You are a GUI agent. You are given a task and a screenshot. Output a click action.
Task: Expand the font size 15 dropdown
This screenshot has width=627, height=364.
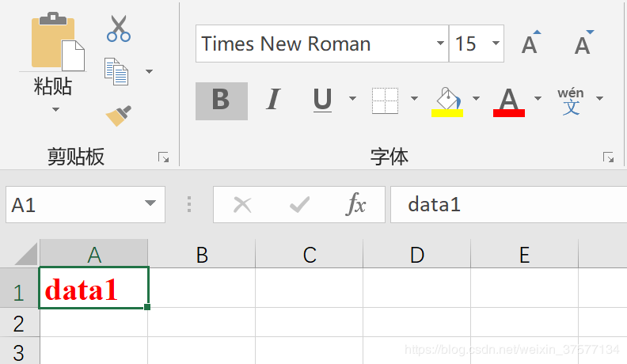(496, 44)
